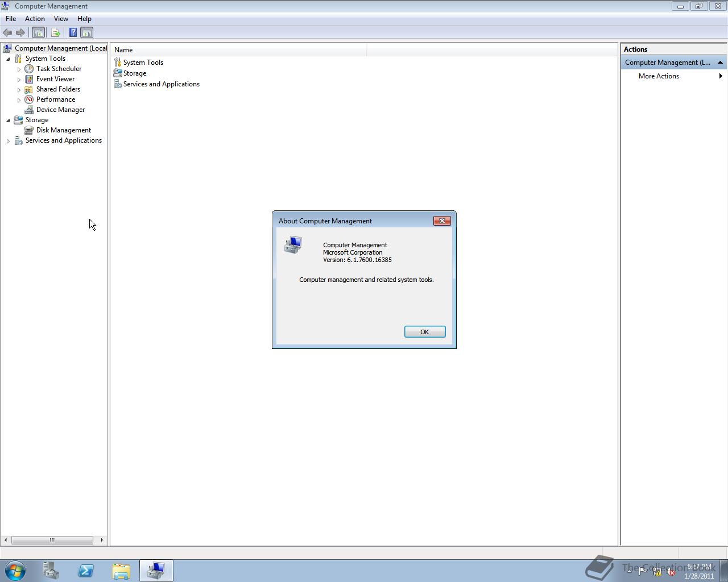Click the network status tray icon

[656, 572]
